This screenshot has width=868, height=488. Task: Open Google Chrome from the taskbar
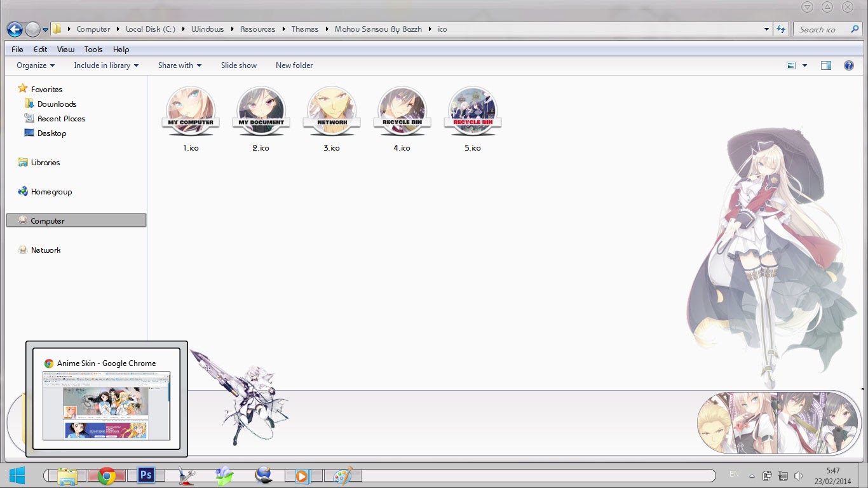106,476
